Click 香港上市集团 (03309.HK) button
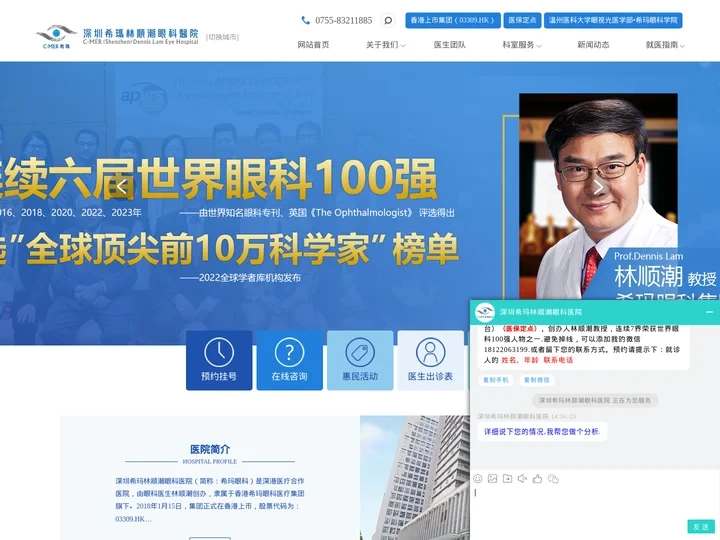Image resolution: width=720 pixels, height=540 pixels. [453, 20]
